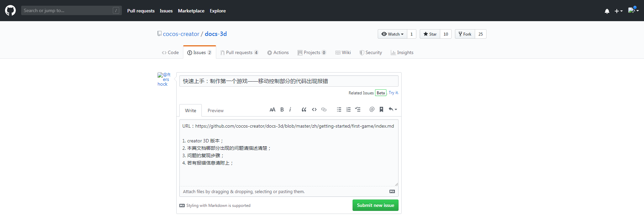Select the Preview tab

(x=216, y=110)
